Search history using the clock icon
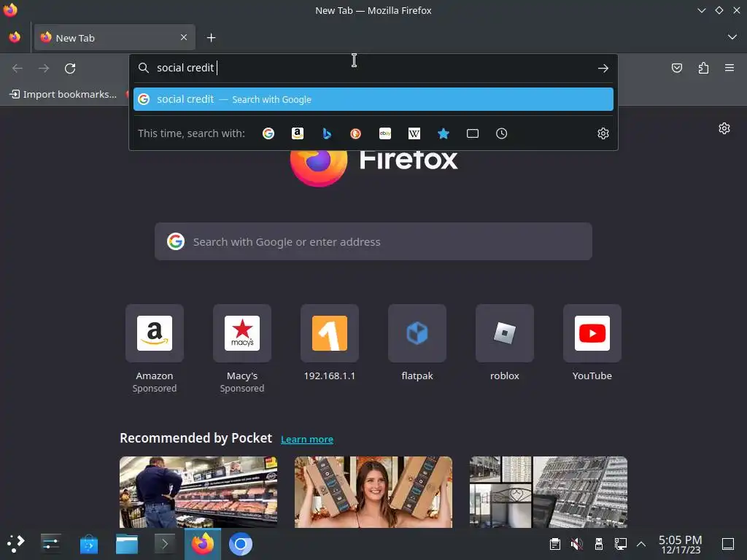 501,133
